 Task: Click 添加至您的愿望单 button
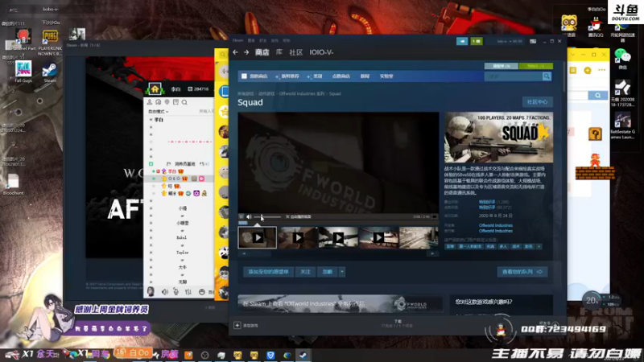pos(268,272)
